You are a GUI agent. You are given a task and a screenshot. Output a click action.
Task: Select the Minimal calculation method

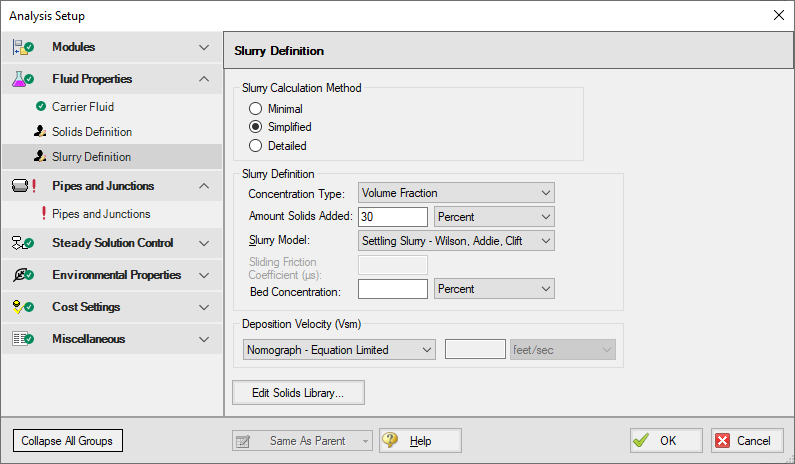(256, 109)
